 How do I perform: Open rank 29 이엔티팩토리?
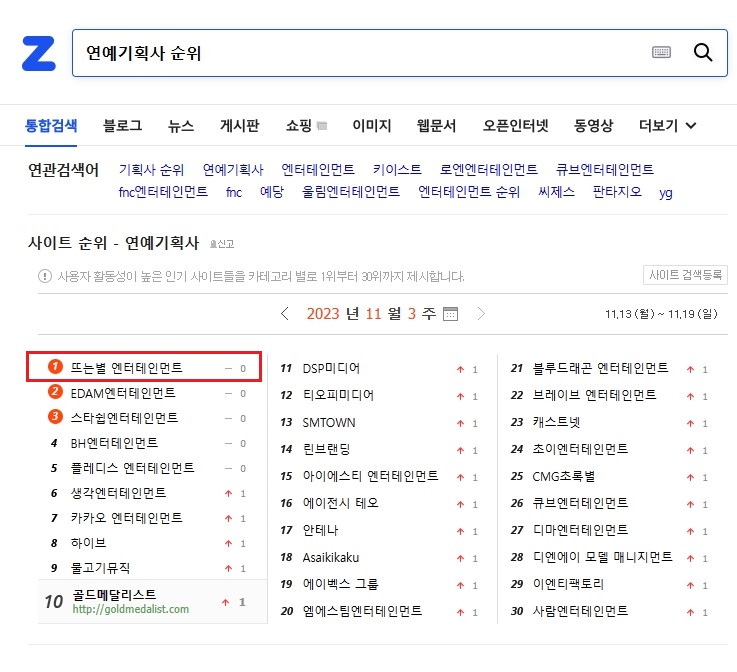[568, 584]
